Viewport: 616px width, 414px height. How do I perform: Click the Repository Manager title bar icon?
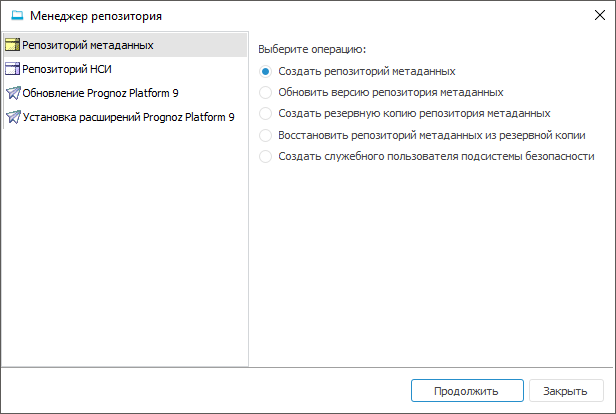coord(16,17)
